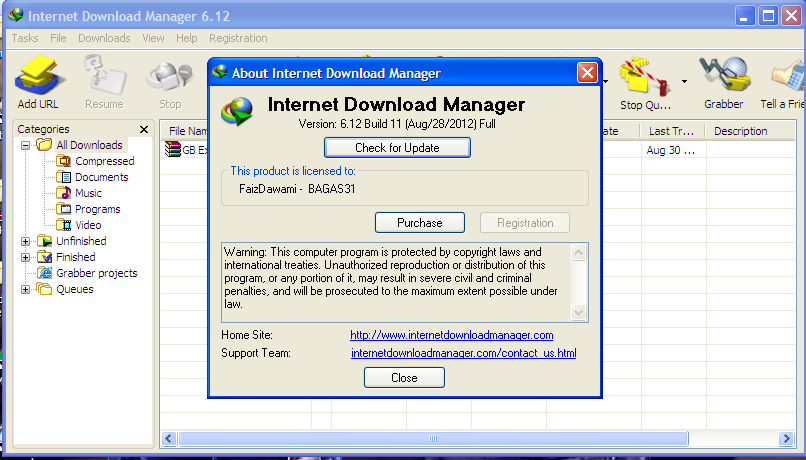Open the Downloads menu
806x460 pixels.
[x=104, y=38]
